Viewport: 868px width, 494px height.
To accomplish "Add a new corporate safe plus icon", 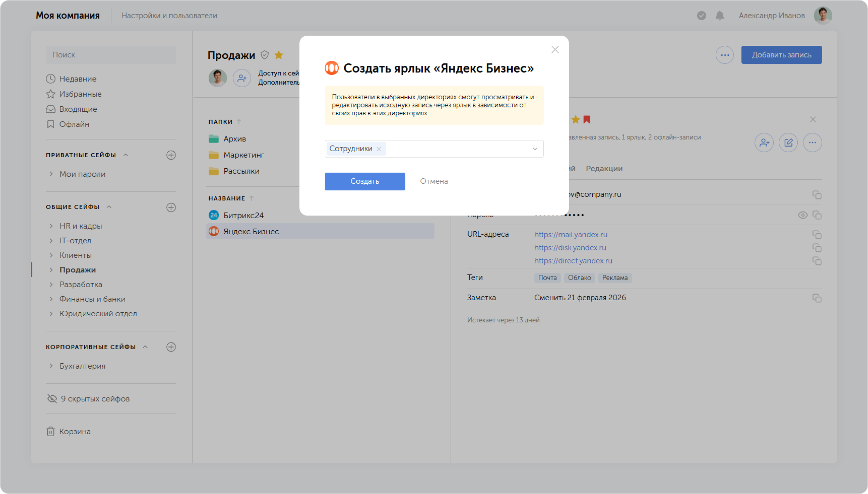I will (x=171, y=347).
